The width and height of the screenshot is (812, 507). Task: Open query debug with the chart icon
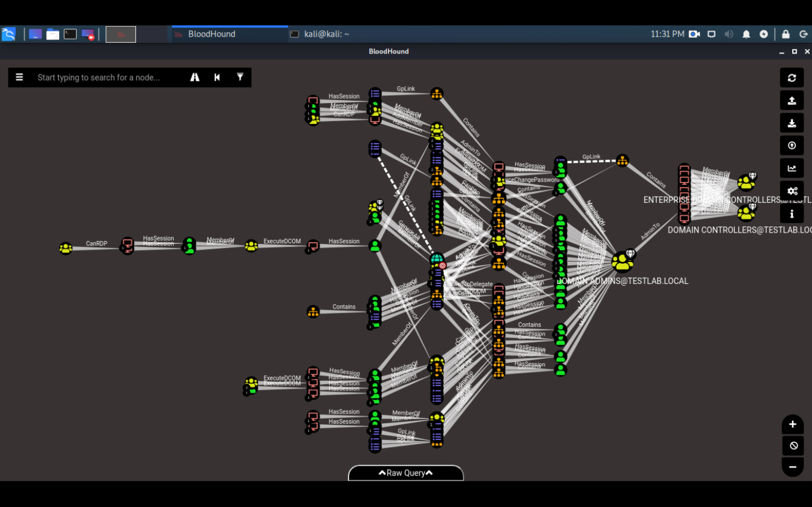792,168
